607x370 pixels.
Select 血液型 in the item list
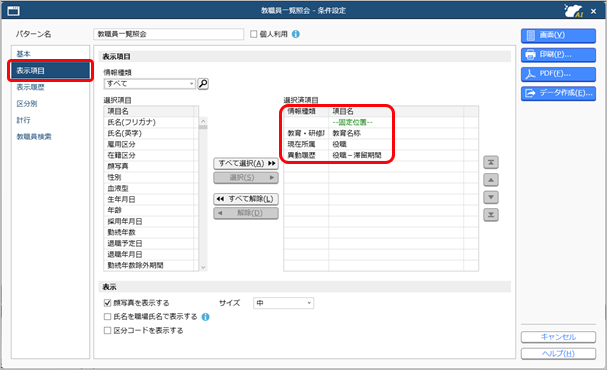[x=151, y=188]
